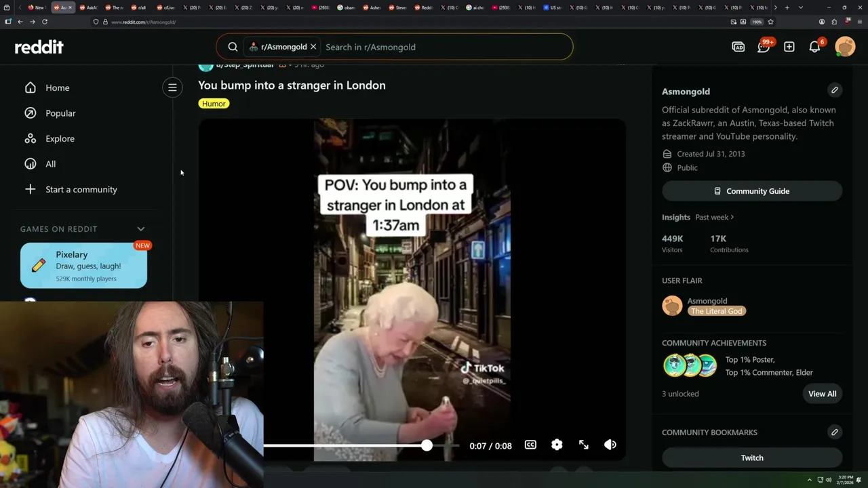The width and height of the screenshot is (868, 488).
Task: Click the community achievement badges
Action: (x=690, y=365)
